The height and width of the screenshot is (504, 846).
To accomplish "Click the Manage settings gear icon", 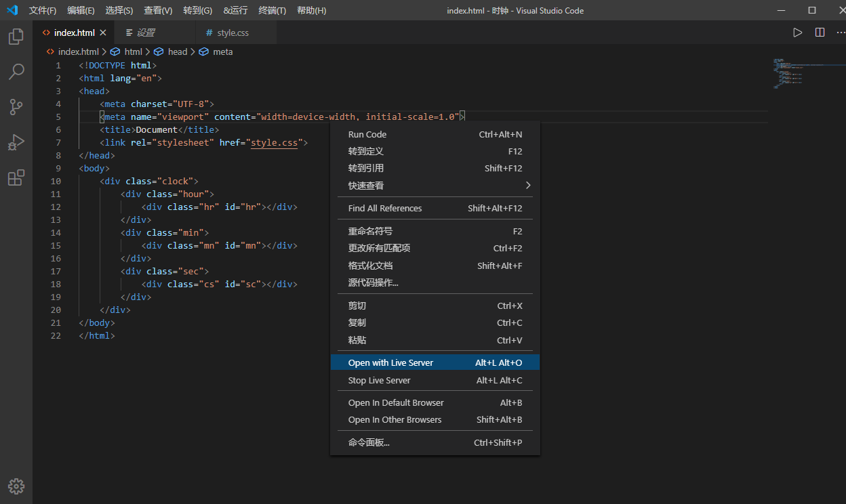I will (x=16, y=486).
